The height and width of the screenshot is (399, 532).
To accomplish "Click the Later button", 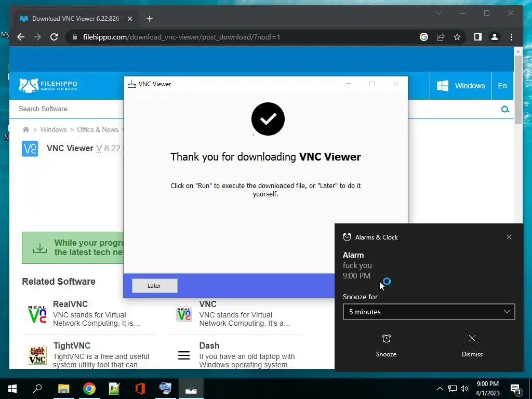I will 154,286.
